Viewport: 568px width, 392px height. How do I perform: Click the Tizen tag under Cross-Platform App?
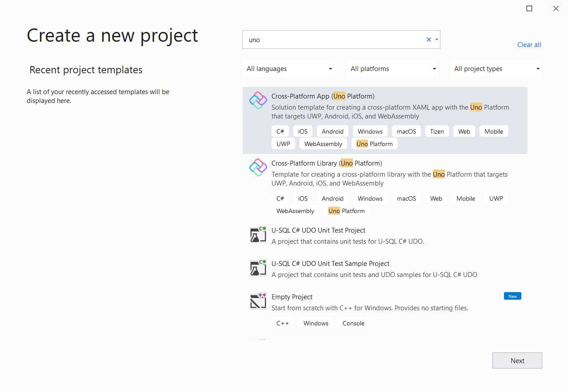pyautogui.click(x=436, y=131)
